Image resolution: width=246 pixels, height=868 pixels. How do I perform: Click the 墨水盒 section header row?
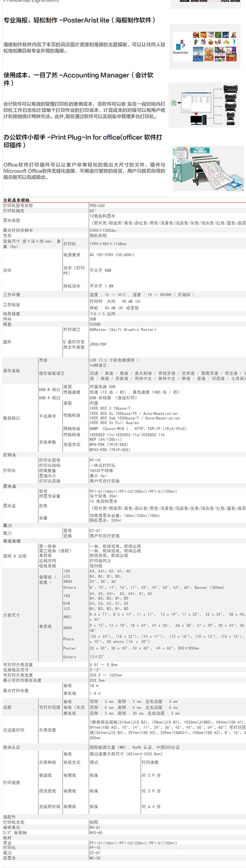pyautogui.click(x=10, y=486)
